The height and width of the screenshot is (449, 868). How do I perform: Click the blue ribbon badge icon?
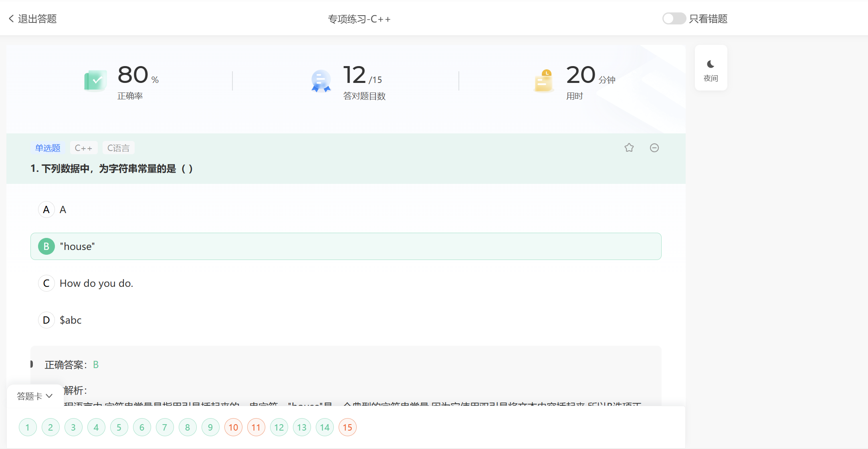tap(321, 81)
